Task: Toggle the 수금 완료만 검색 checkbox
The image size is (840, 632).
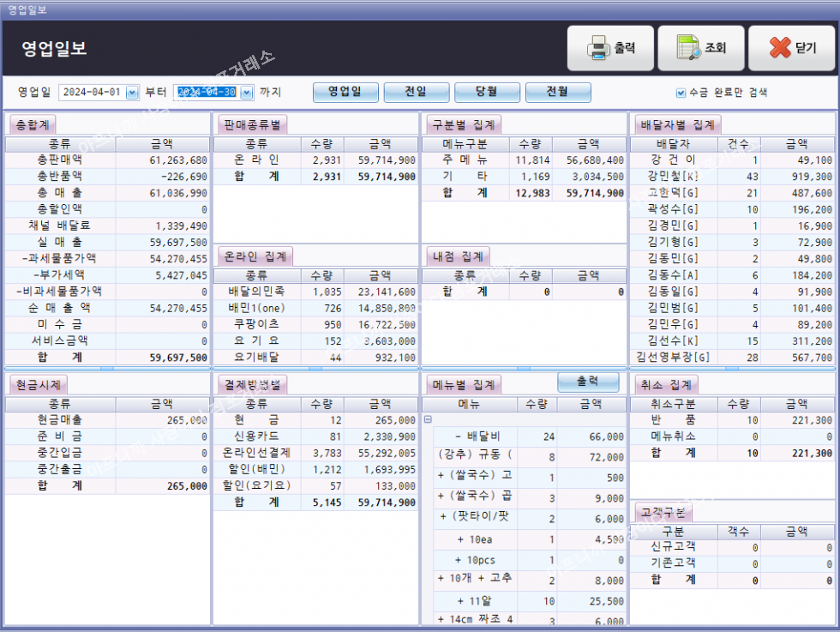Action: coord(681,93)
